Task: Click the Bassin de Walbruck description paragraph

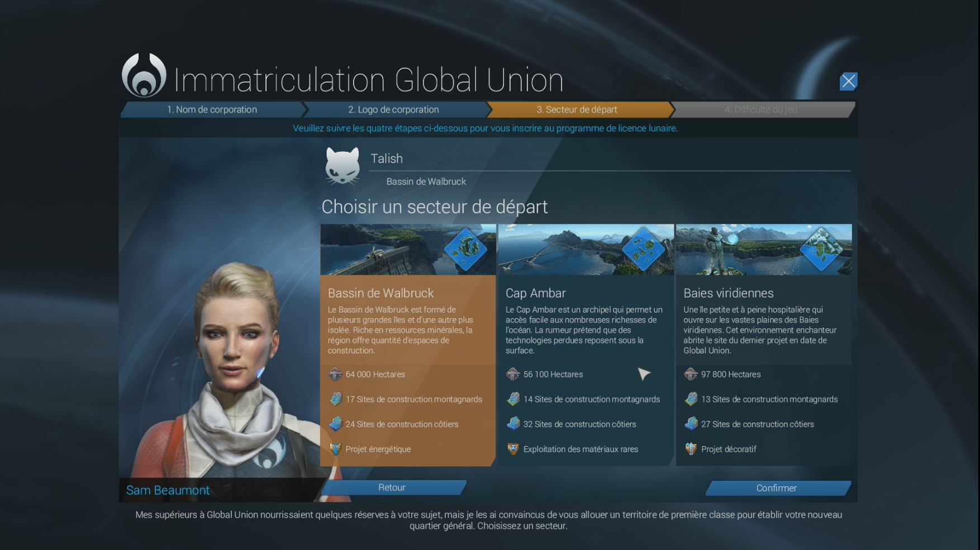Action: click(400, 330)
